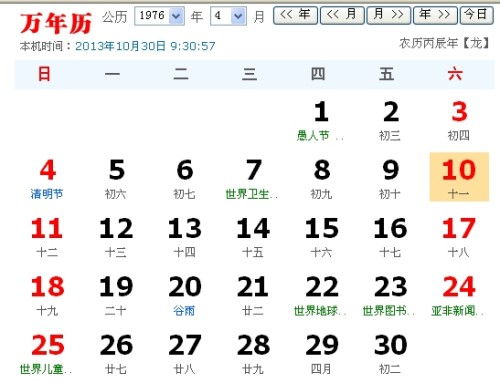Select April 19 labeled 二十

coord(116,296)
